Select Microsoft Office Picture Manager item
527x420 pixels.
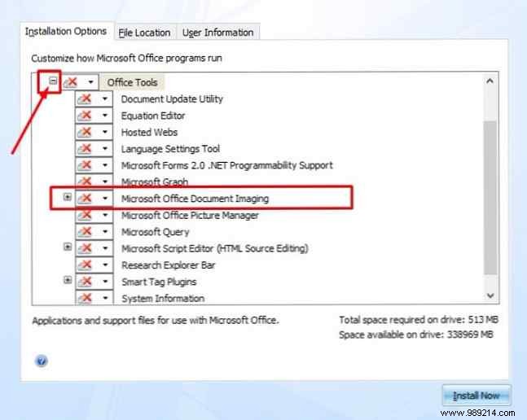tap(190, 215)
